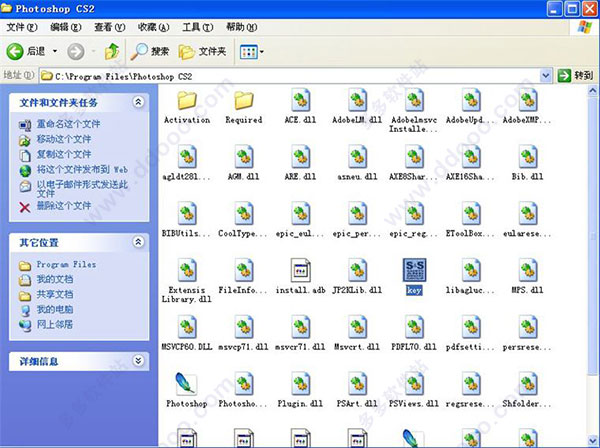
Task: Open the 帮助(H) menu
Action: point(241,27)
